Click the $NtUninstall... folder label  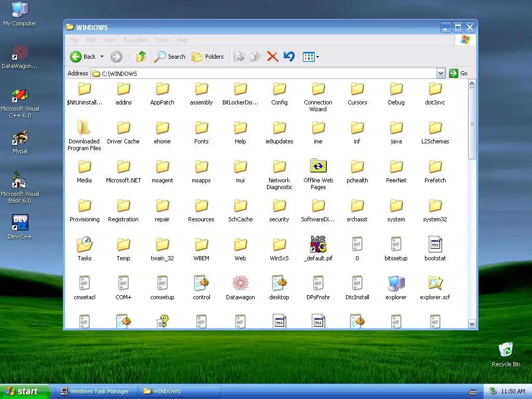point(85,102)
